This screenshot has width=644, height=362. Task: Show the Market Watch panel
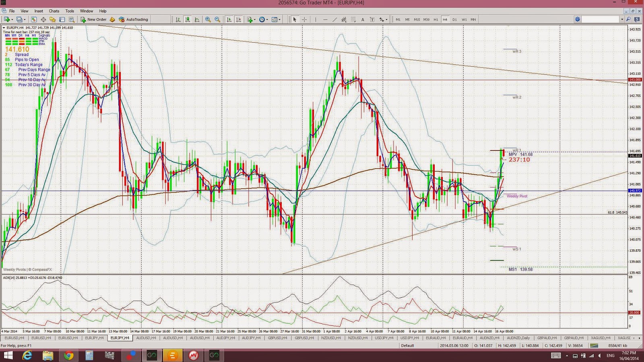click(x=34, y=19)
